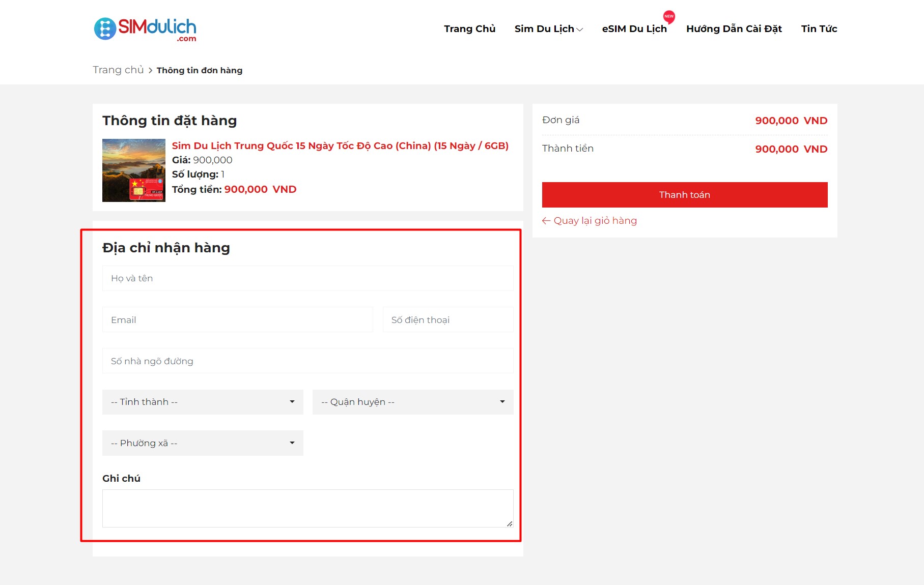Click the Sim Du Lịch dropdown chevron

tap(580, 30)
